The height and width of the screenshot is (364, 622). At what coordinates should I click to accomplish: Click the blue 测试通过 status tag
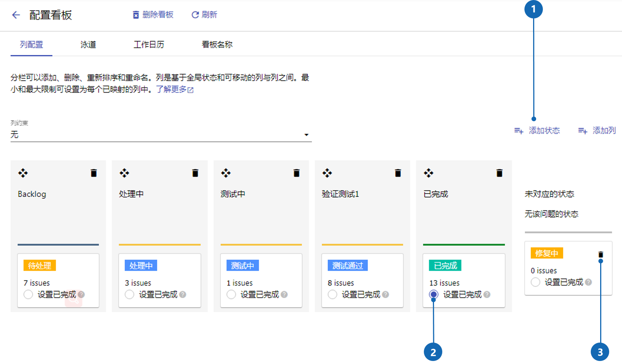click(x=348, y=266)
